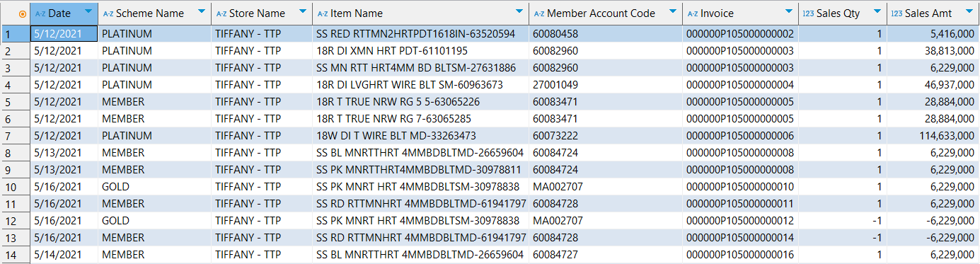Click GOLD scheme cell in row 10
The height and width of the screenshot is (264, 980).
[154, 187]
